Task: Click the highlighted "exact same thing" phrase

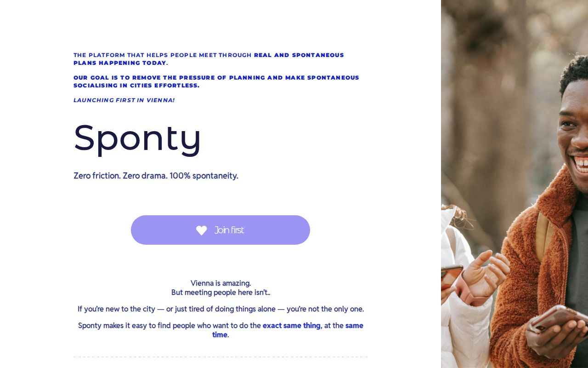Action: click(291, 326)
